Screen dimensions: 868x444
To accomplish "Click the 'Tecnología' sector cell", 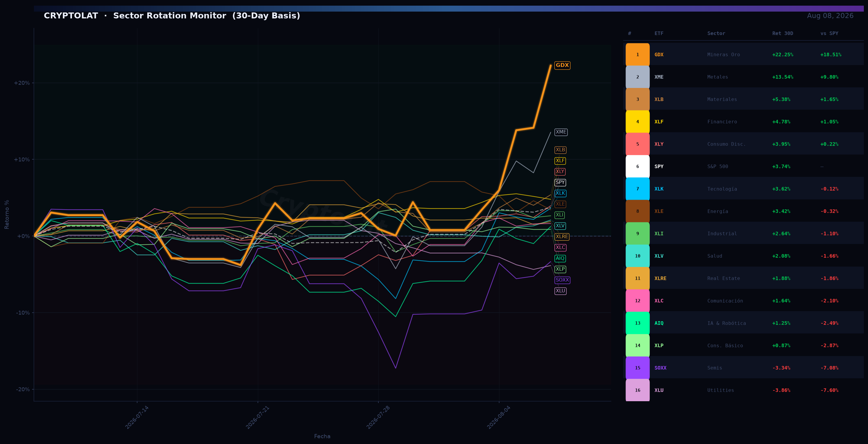I will click(x=722, y=189).
